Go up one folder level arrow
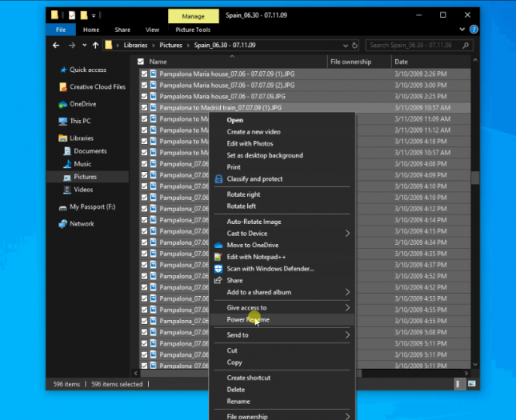Image resolution: width=516 pixels, height=420 pixels. [95, 45]
